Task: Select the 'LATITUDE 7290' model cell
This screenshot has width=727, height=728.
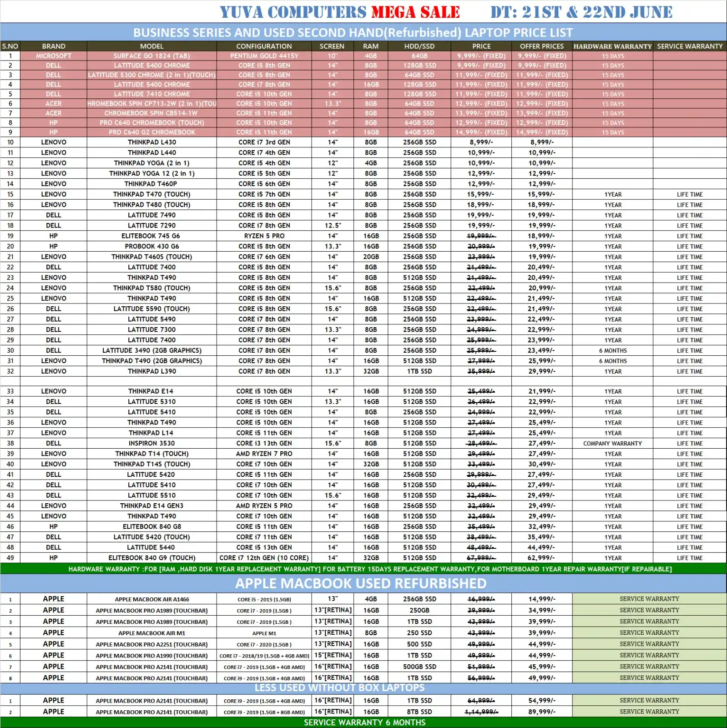Action: point(152,226)
